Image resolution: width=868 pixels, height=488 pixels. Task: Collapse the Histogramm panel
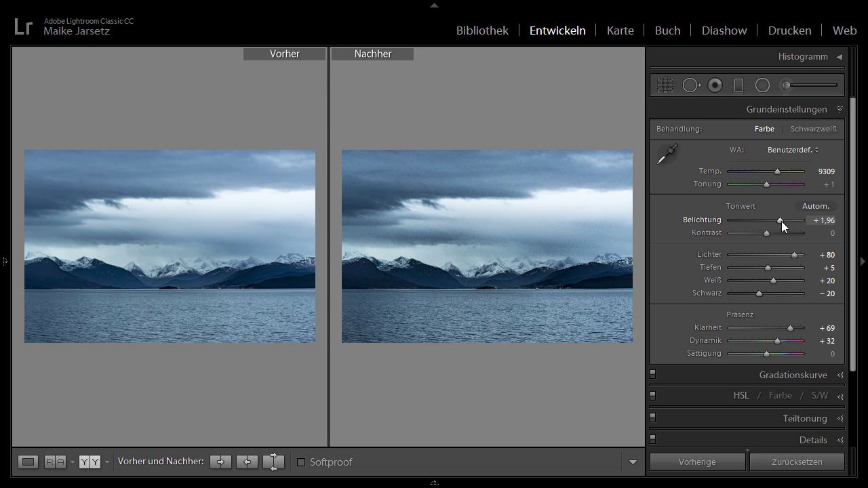click(839, 57)
